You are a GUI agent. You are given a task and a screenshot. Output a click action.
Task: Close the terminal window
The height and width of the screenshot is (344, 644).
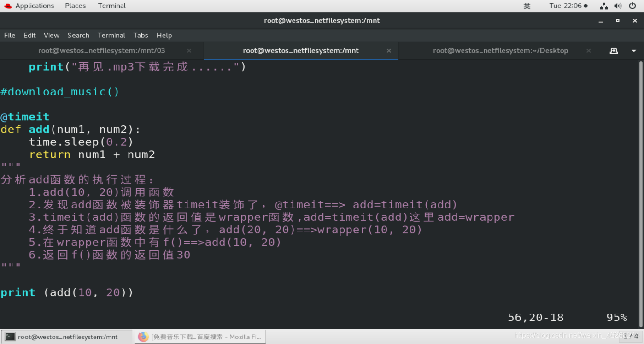pyautogui.click(x=635, y=21)
